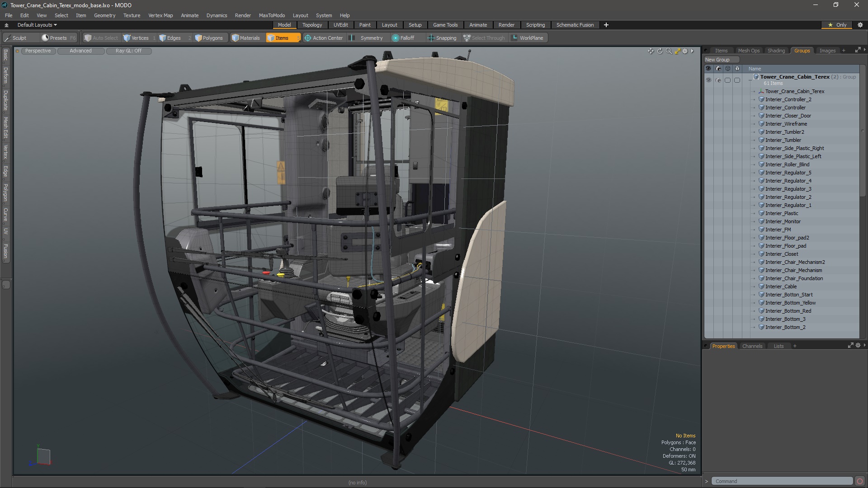The image size is (868, 488).
Task: Click the viewport pan/move icon
Action: point(651,51)
